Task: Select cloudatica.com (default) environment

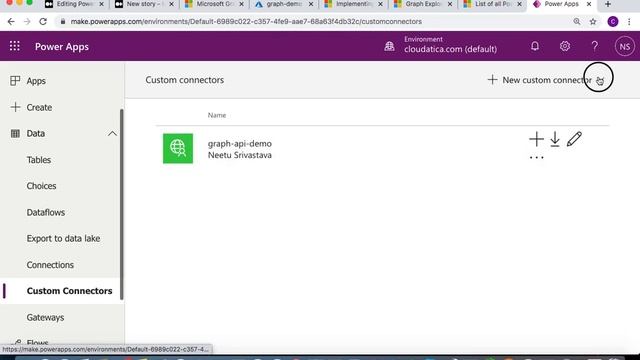Action: point(451,49)
